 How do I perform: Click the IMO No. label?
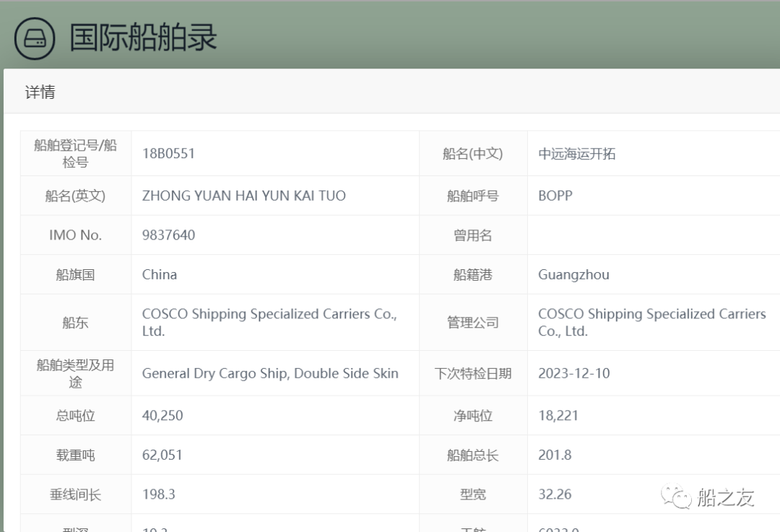click(x=76, y=235)
